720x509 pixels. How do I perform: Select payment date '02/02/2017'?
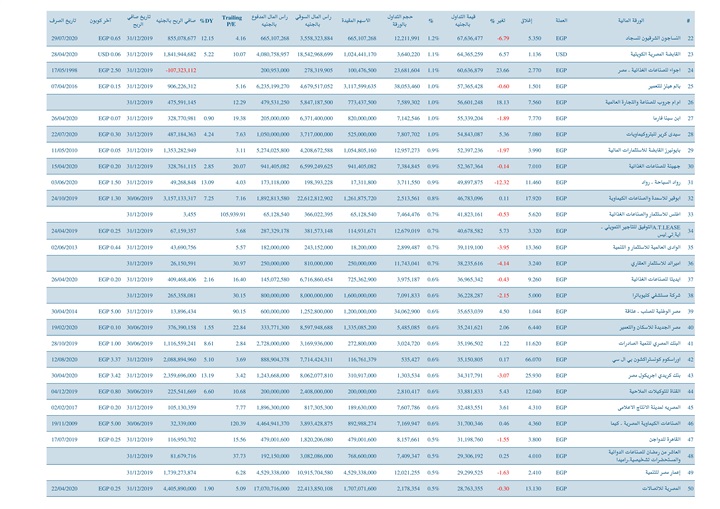(x=64, y=408)
